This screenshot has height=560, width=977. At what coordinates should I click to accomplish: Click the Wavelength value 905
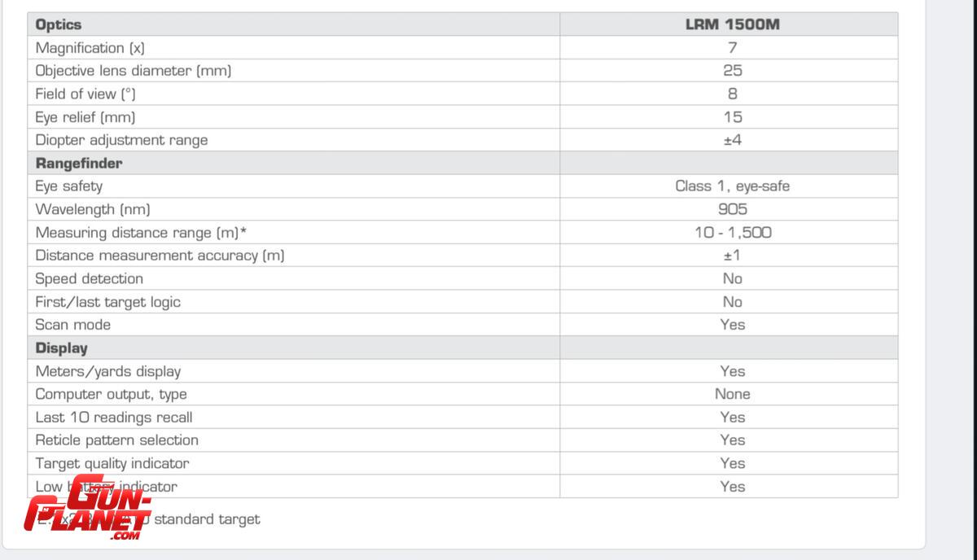click(732, 209)
